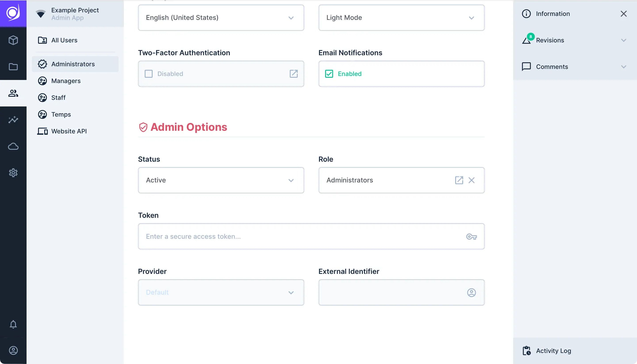This screenshot has height=364, width=637.
Task: Open the modules cube icon in sidebar
Action: pos(13,40)
